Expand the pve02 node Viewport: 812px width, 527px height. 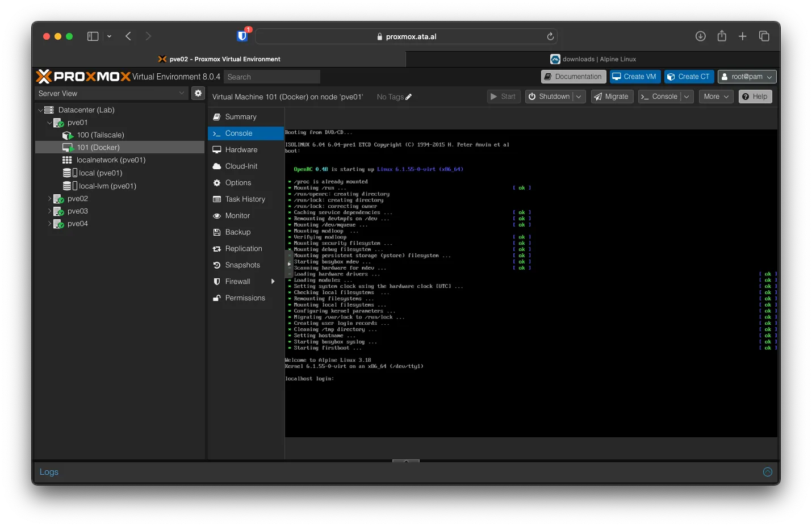[49, 199]
